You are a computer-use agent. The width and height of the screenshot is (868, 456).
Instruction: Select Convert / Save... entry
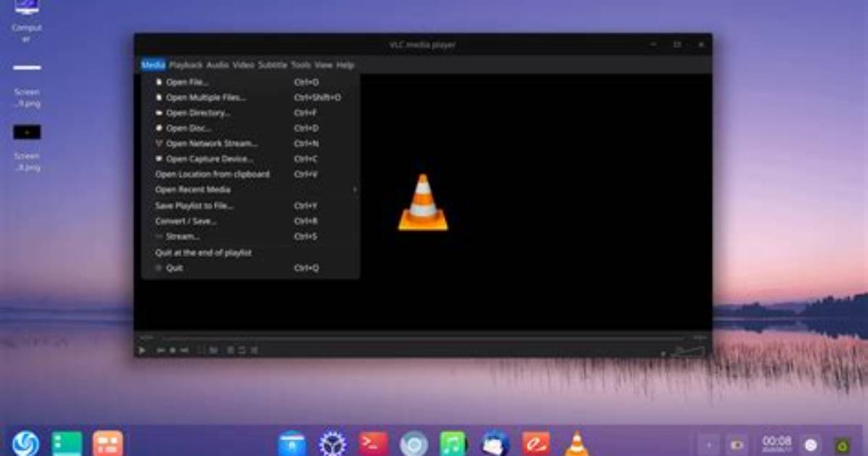250,221
